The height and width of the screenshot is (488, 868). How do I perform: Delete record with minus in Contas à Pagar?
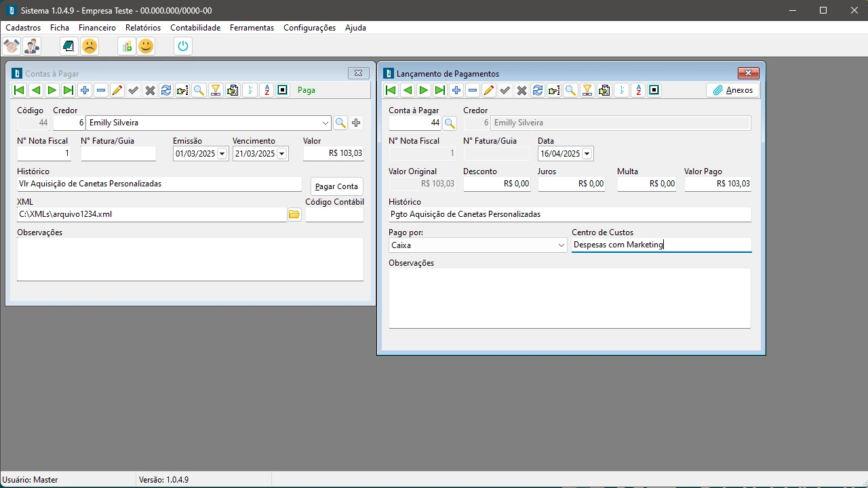click(101, 90)
